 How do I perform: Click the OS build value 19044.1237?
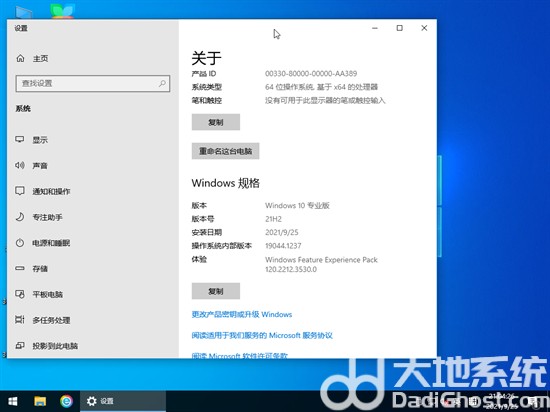point(283,246)
